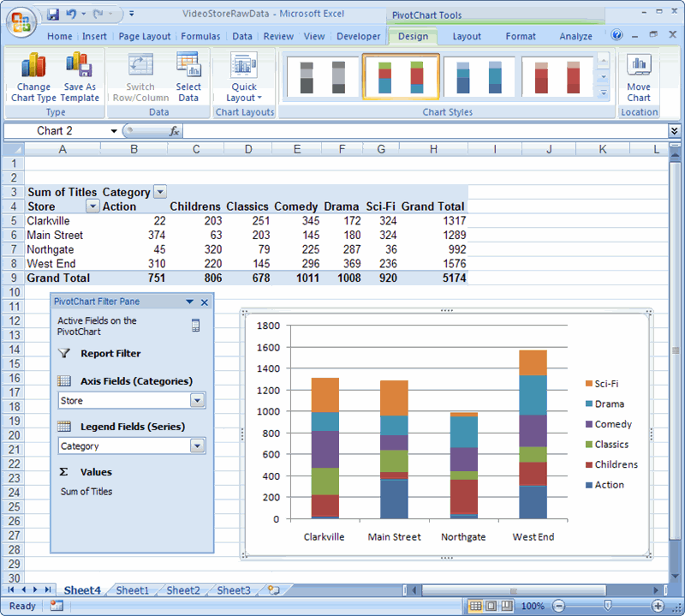Viewport: 685px width, 616px height.
Task: Open PivotChart Filter Pane options arrow
Action: pos(189,302)
